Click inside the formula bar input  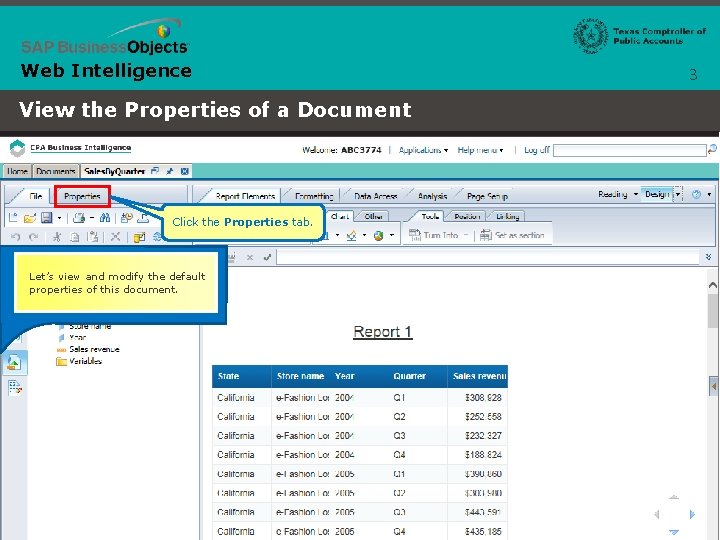pyautogui.click(x=488, y=257)
